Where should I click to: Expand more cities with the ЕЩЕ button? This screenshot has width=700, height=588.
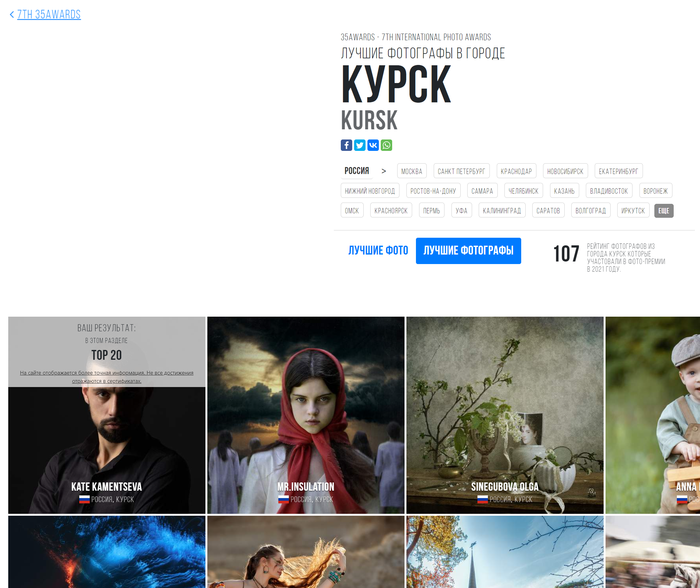pos(663,210)
